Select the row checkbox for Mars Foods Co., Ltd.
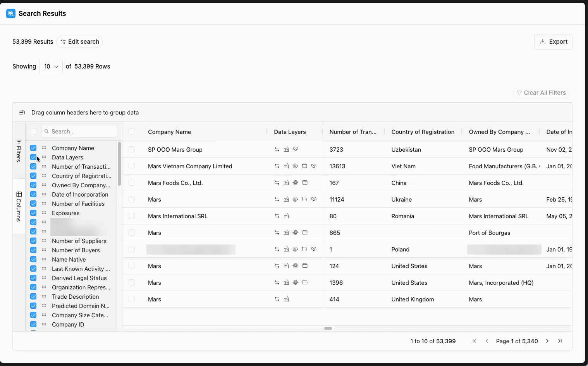 pyautogui.click(x=132, y=183)
